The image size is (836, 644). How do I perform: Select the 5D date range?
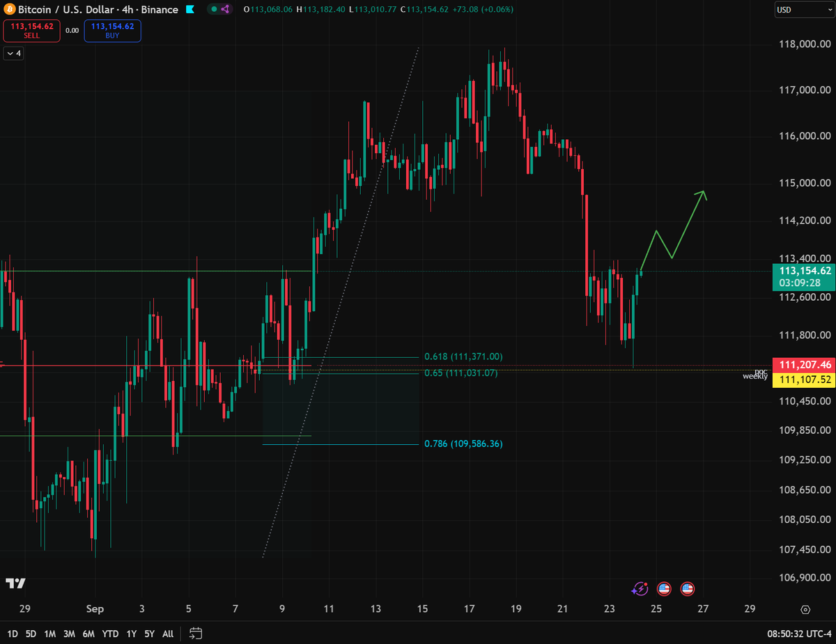click(x=31, y=634)
